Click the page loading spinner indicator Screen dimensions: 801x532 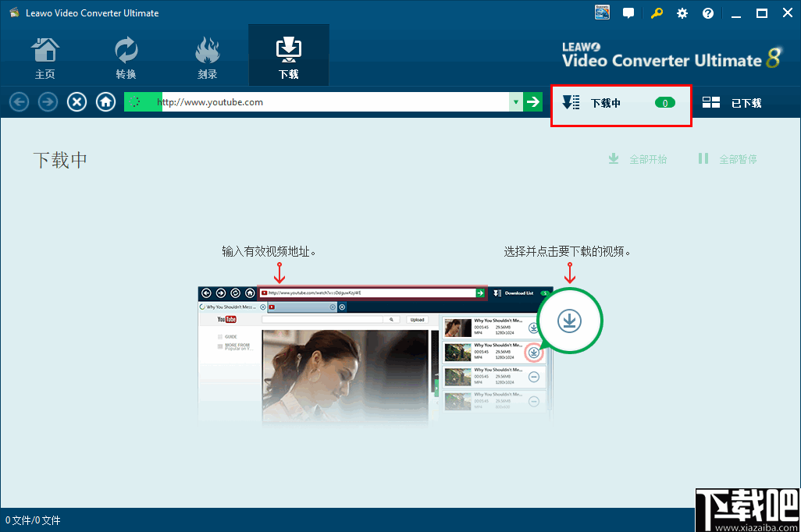click(x=135, y=102)
